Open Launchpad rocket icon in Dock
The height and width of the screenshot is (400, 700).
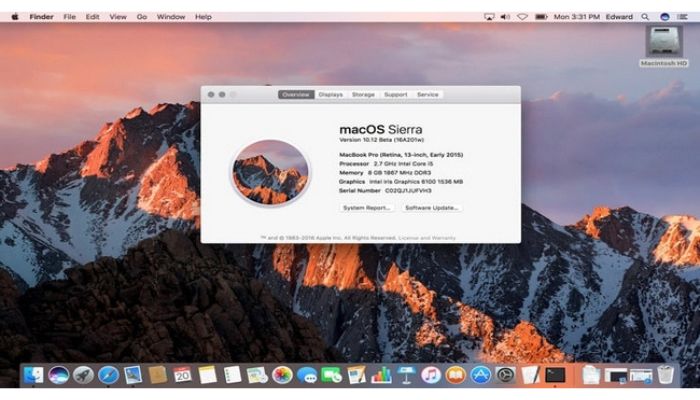(x=83, y=375)
